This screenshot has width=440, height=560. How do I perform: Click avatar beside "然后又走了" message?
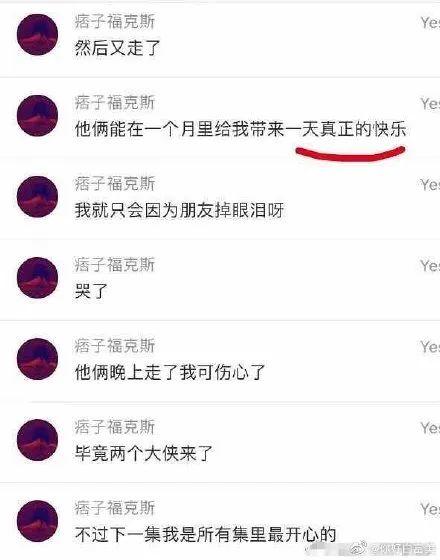click(37, 35)
